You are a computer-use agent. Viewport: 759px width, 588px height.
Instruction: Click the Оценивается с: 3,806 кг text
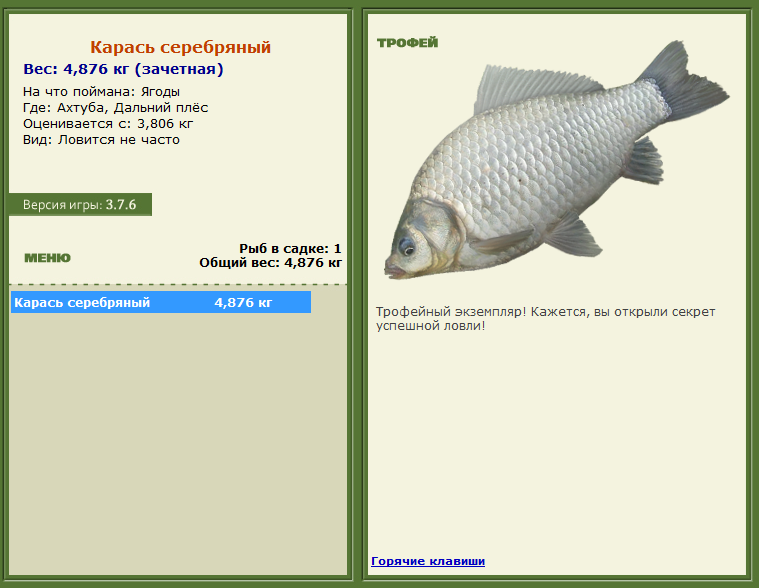tap(108, 123)
